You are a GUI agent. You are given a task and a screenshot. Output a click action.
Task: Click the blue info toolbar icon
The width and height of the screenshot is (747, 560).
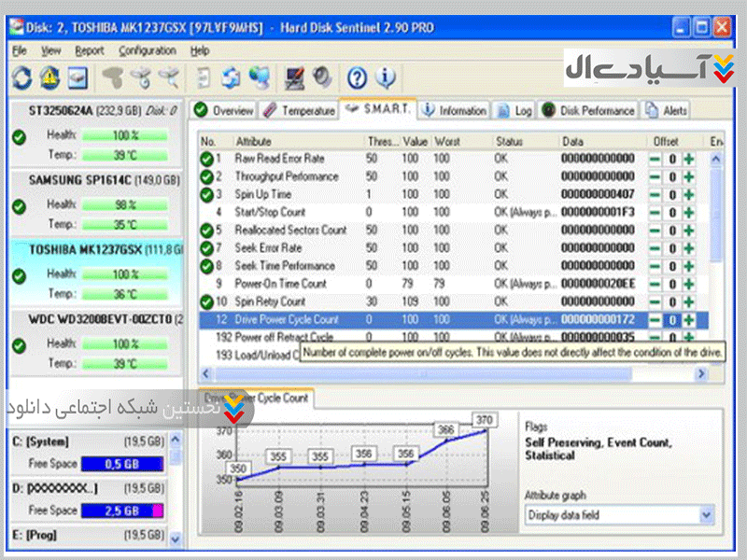click(x=385, y=77)
